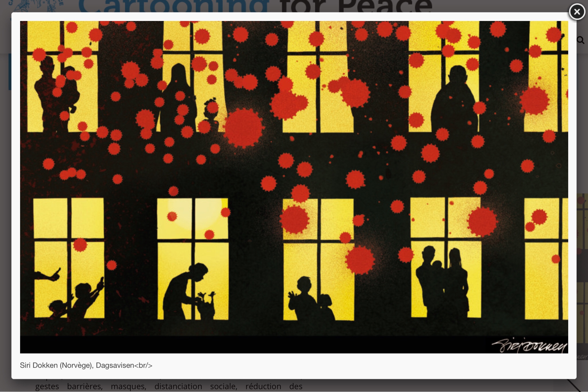Click the Siri Dokken caption text
This screenshot has width=588, height=392.
[x=86, y=365]
